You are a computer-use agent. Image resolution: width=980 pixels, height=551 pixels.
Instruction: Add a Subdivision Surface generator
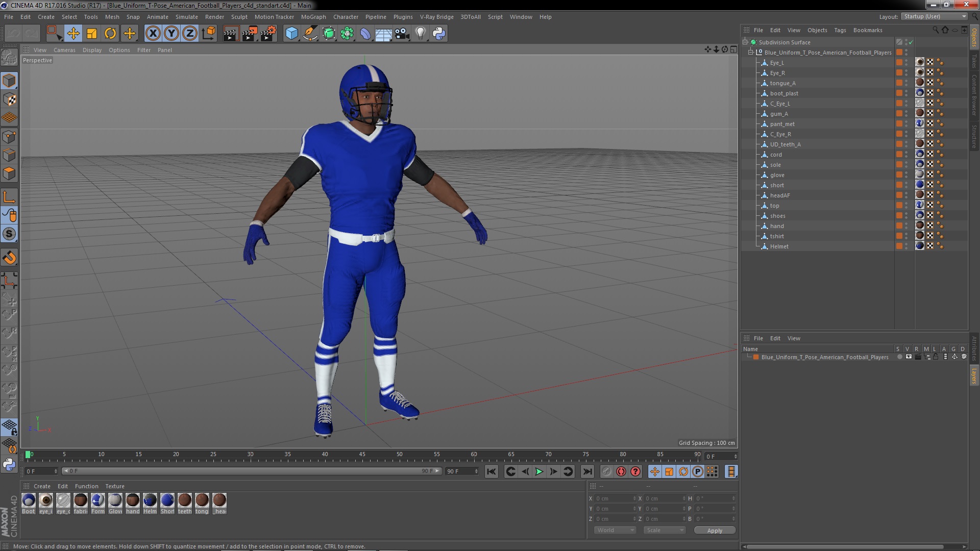[329, 34]
